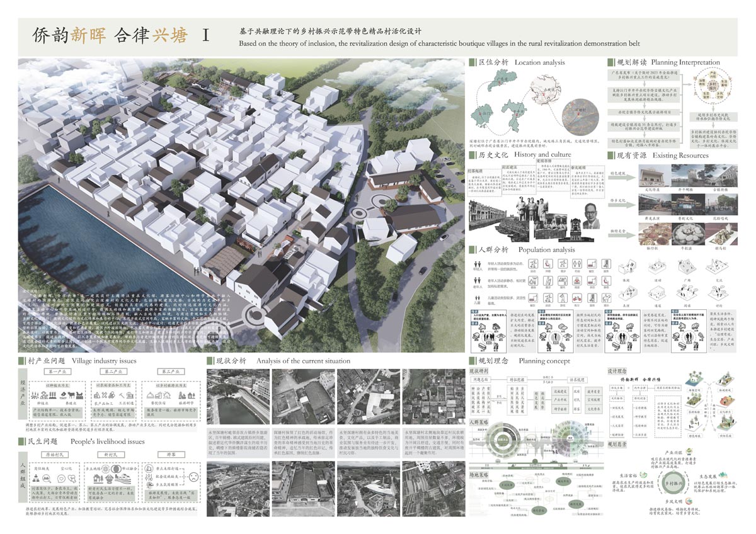Click the 独特美食 arrow in Existing Resources
The height and width of the screenshot is (534, 756).
(621, 233)
